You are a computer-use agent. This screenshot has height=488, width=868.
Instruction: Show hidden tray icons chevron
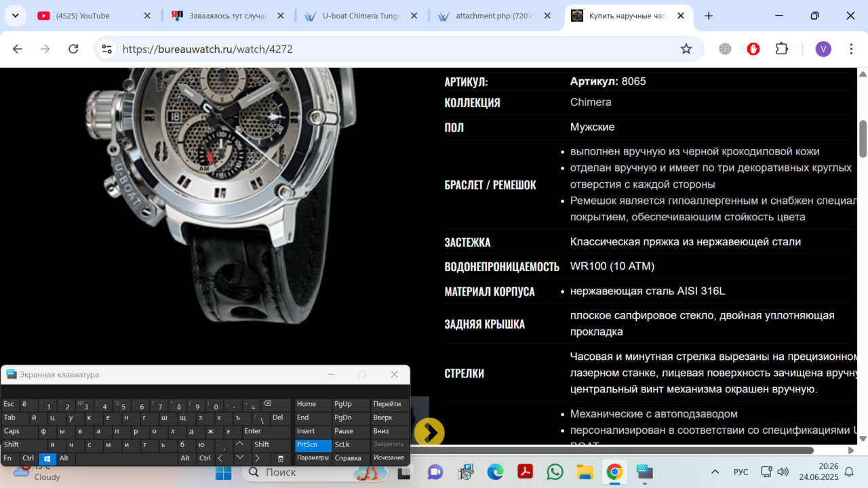click(715, 472)
